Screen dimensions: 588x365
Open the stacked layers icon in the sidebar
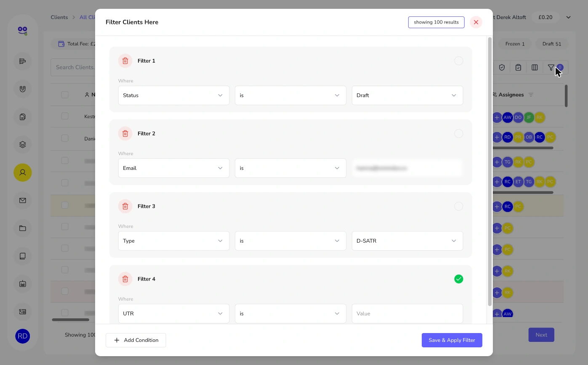tap(23, 144)
